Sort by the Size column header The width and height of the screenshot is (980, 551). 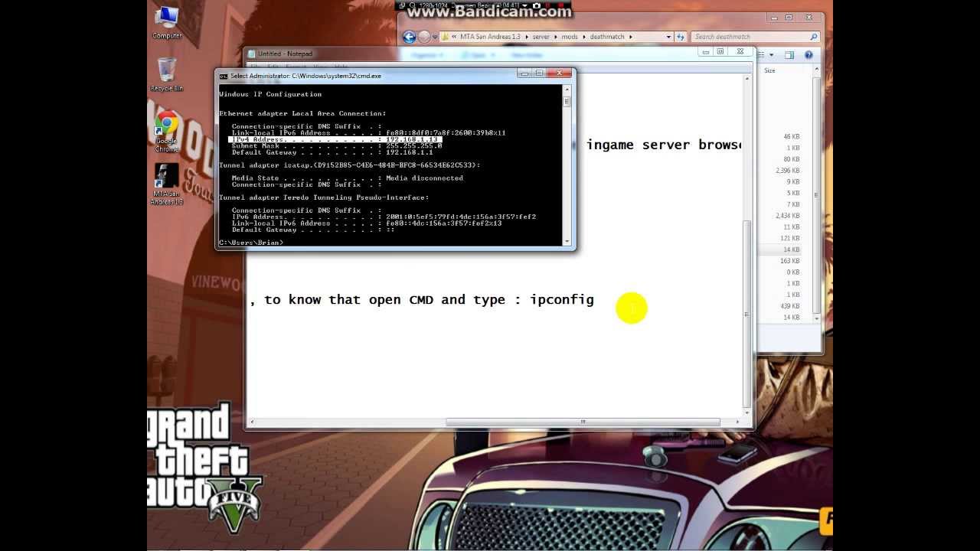pyautogui.click(x=769, y=70)
